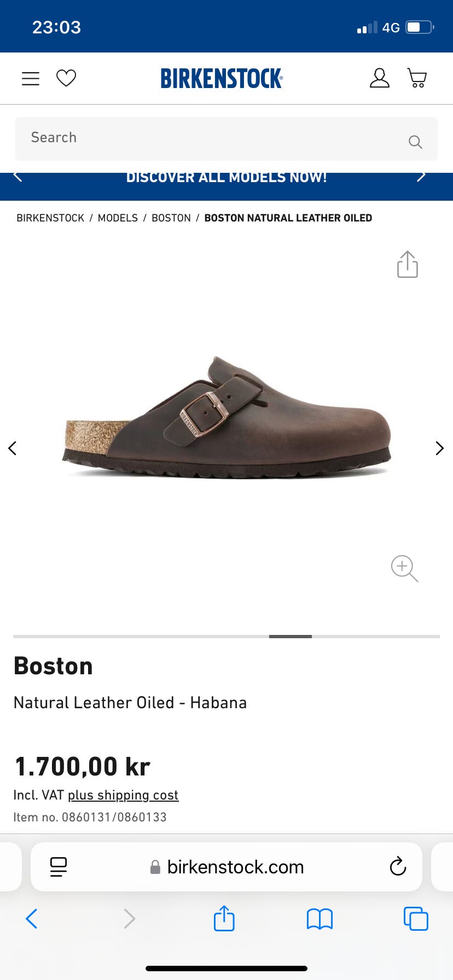Open the account profile icon

pos(379,78)
